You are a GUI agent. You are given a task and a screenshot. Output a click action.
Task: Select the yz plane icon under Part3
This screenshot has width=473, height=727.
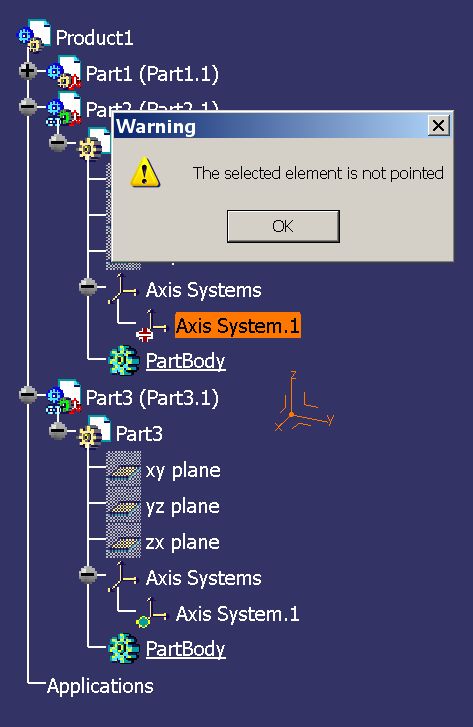point(123,506)
